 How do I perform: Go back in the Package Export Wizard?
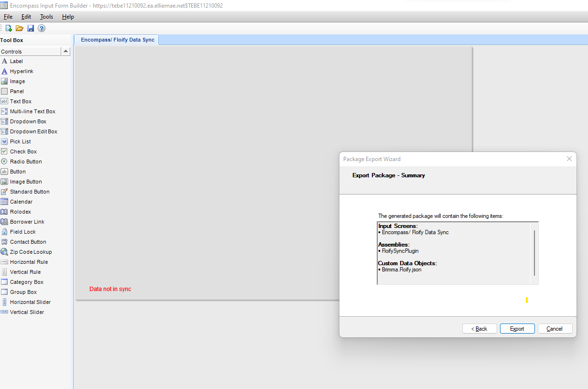coord(479,328)
